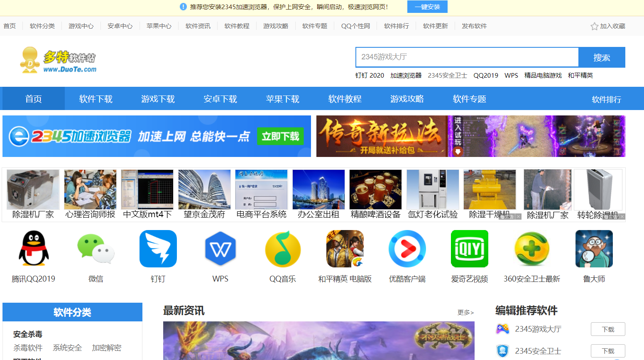Click the blue info icon in the notification bar
This screenshot has width=644, height=360.
pyautogui.click(x=183, y=7)
